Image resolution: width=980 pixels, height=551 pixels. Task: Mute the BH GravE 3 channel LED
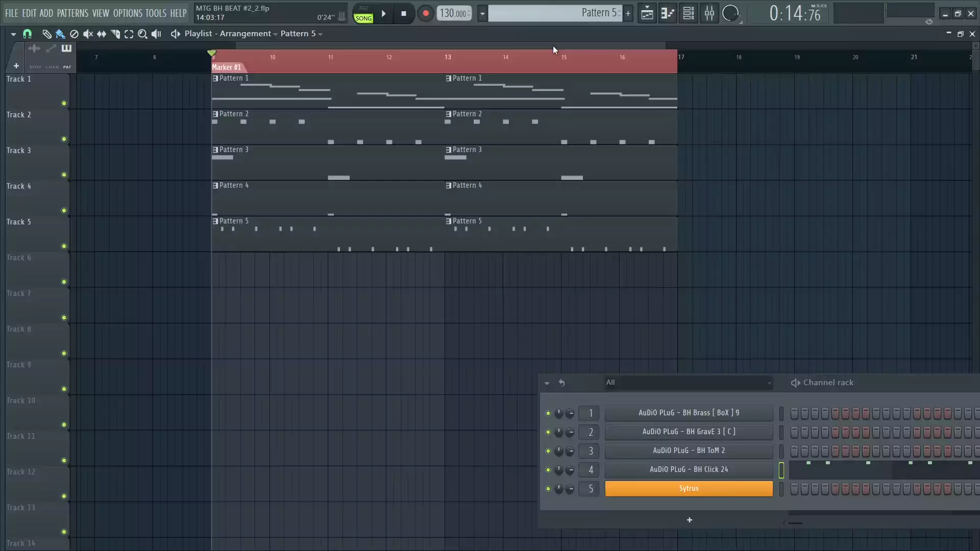click(548, 432)
